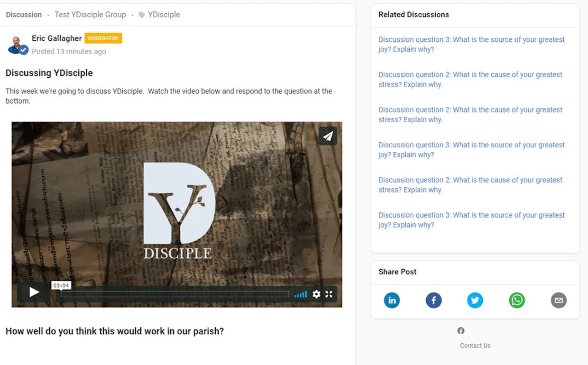Open the Contact Us link
This screenshot has height=365, width=588.
tap(475, 346)
